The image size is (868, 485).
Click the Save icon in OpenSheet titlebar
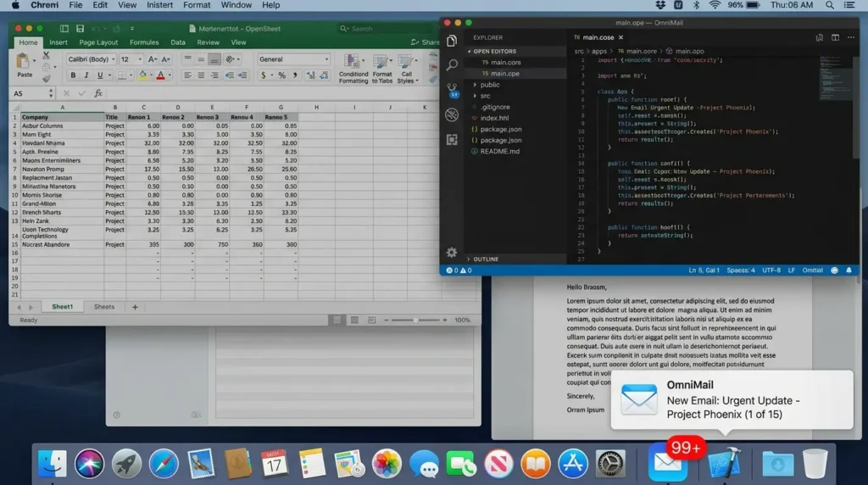[80, 28]
